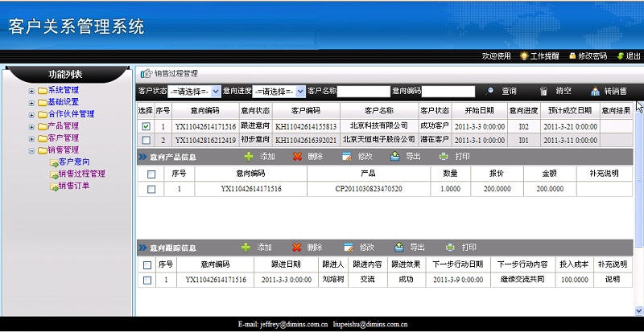Open 销售订单 in the sidebar
Screen dimensions: 644x332
(73, 186)
